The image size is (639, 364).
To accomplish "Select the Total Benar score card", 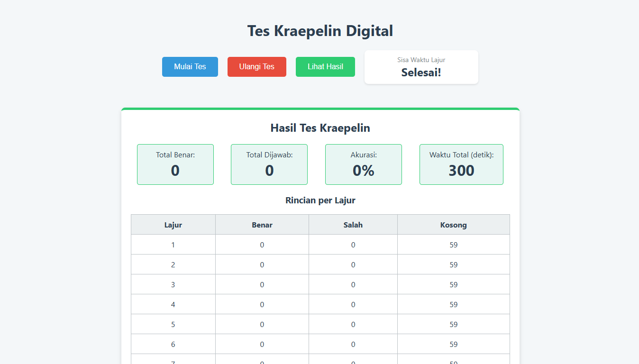I will pyautogui.click(x=175, y=164).
